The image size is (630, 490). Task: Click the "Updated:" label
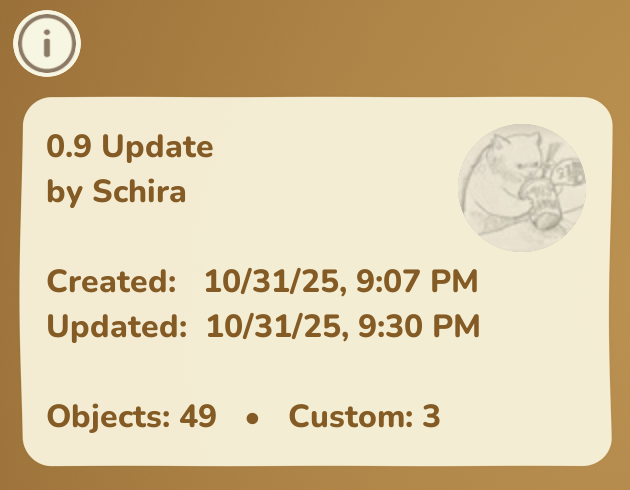click(116, 326)
